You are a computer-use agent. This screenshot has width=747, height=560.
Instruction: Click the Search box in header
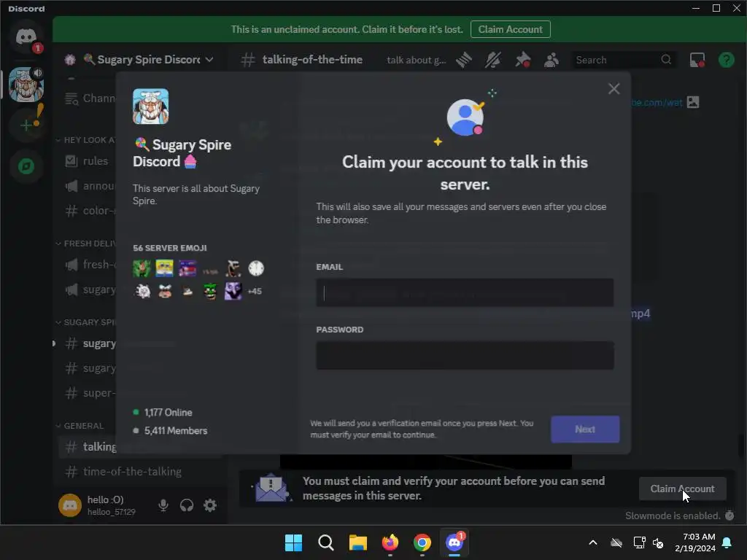624,60
